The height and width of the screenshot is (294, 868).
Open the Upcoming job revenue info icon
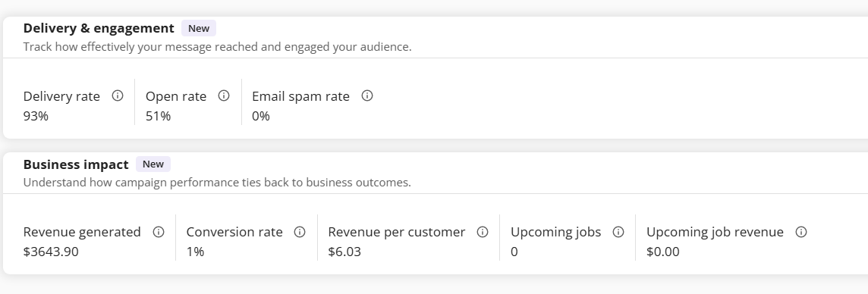pos(801,232)
